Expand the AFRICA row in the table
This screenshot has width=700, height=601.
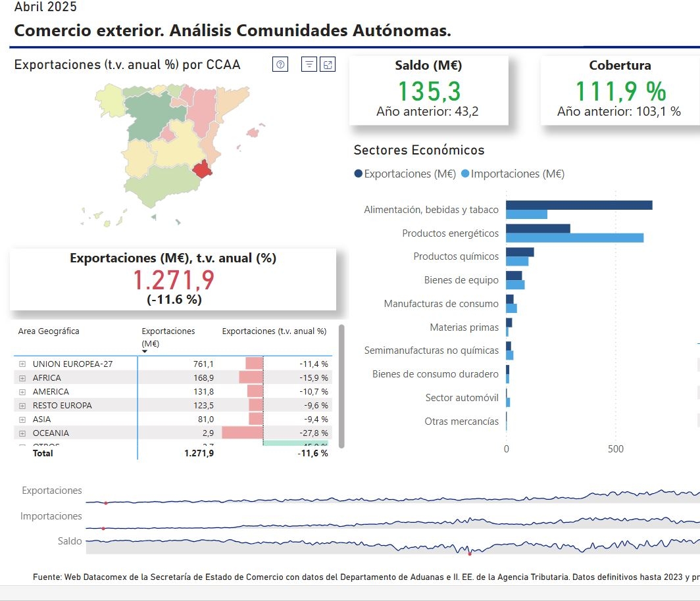click(x=22, y=377)
